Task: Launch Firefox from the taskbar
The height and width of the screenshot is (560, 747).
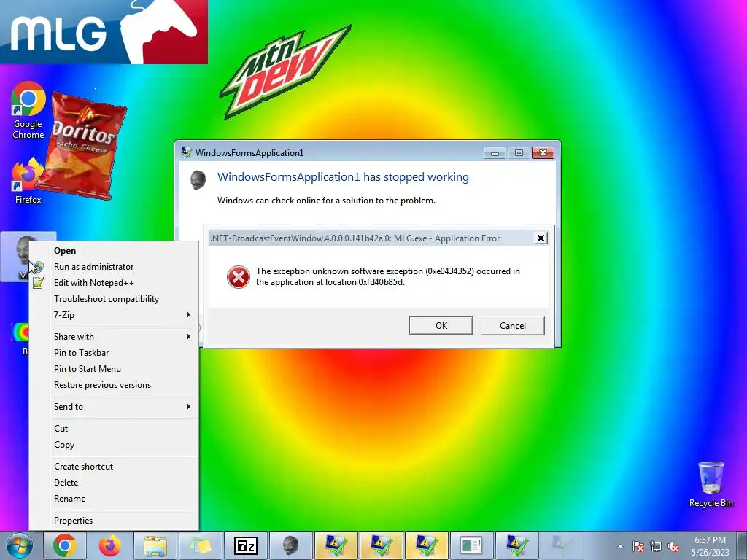Action: pyautogui.click(x=109, y=545)
